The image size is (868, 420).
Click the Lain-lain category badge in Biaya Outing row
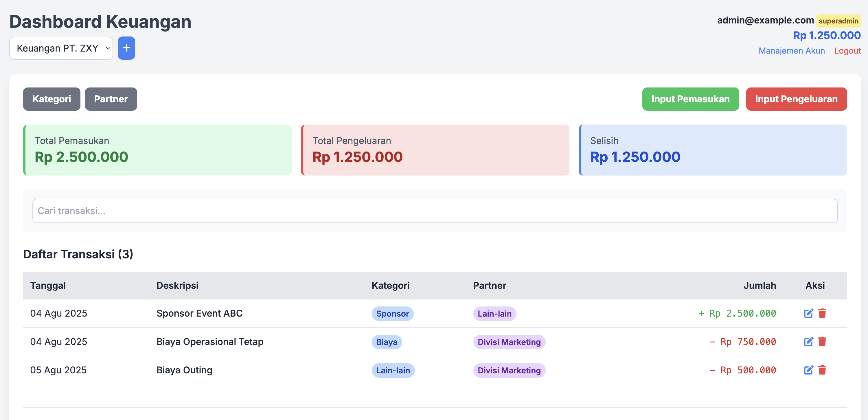tap(393, 370)
